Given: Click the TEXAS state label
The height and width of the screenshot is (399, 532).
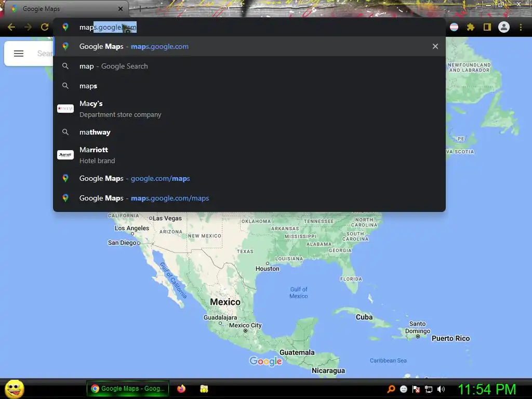Looking at the screenshot, I should coord(245,251).
